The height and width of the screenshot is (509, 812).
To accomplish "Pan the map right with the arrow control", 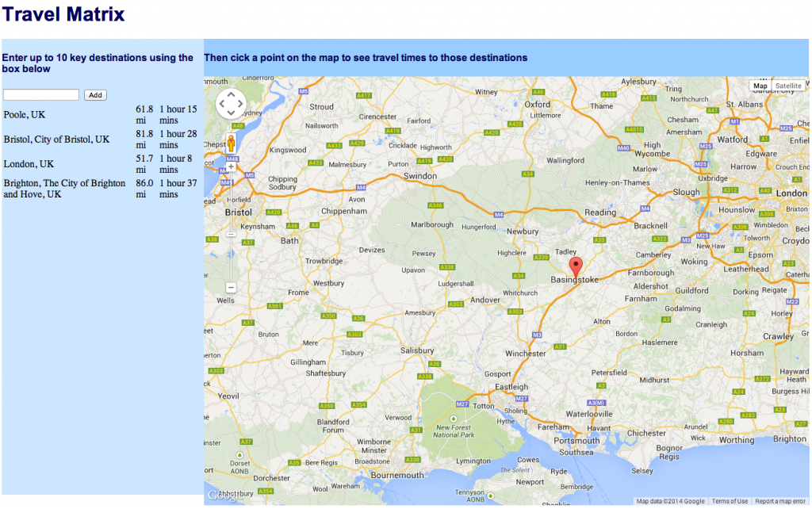I will tap(240, 104).
